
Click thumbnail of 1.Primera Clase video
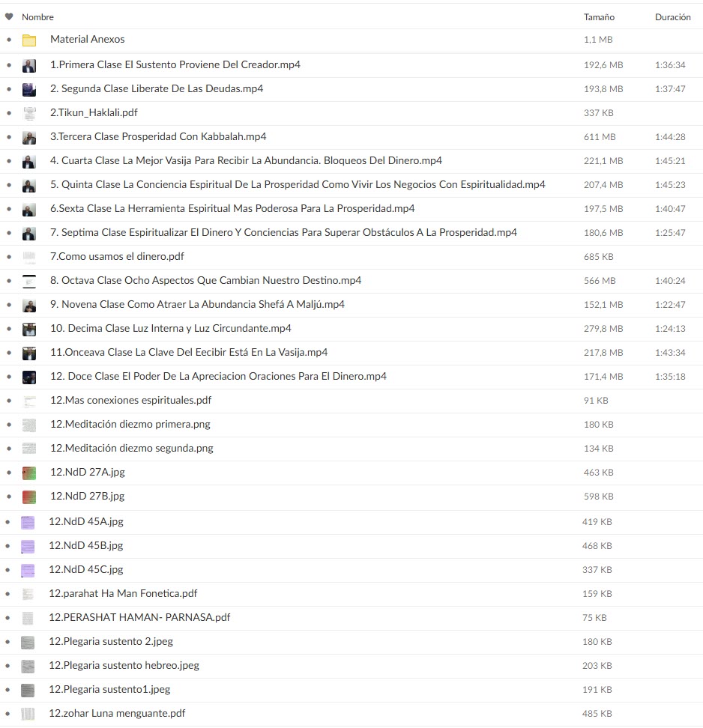(29, 65)
